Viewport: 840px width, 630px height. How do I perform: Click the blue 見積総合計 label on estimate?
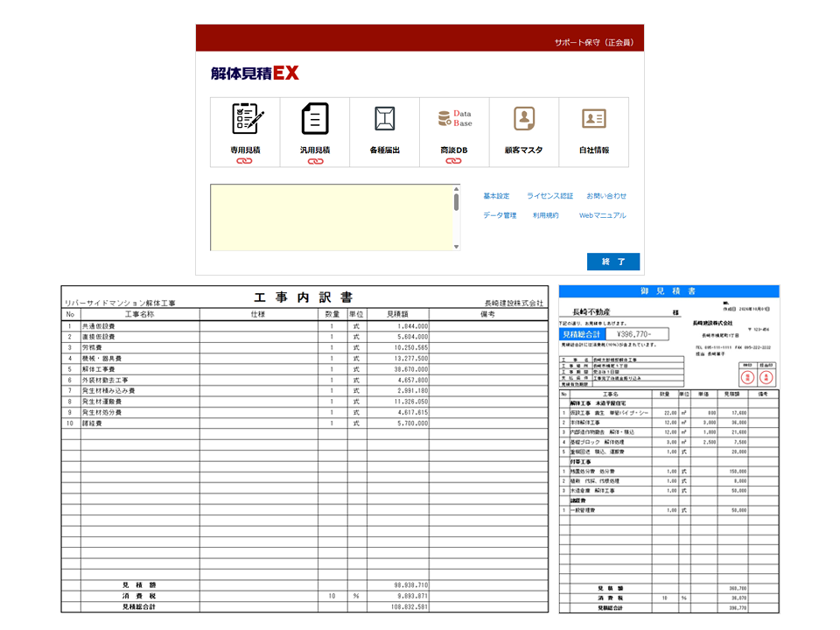(x=582, y=334)
